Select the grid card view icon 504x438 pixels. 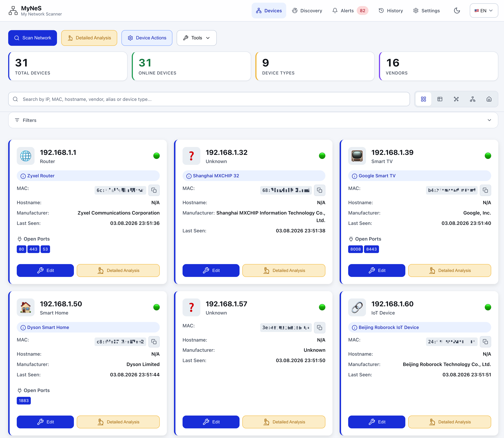[x=423, y=99]
